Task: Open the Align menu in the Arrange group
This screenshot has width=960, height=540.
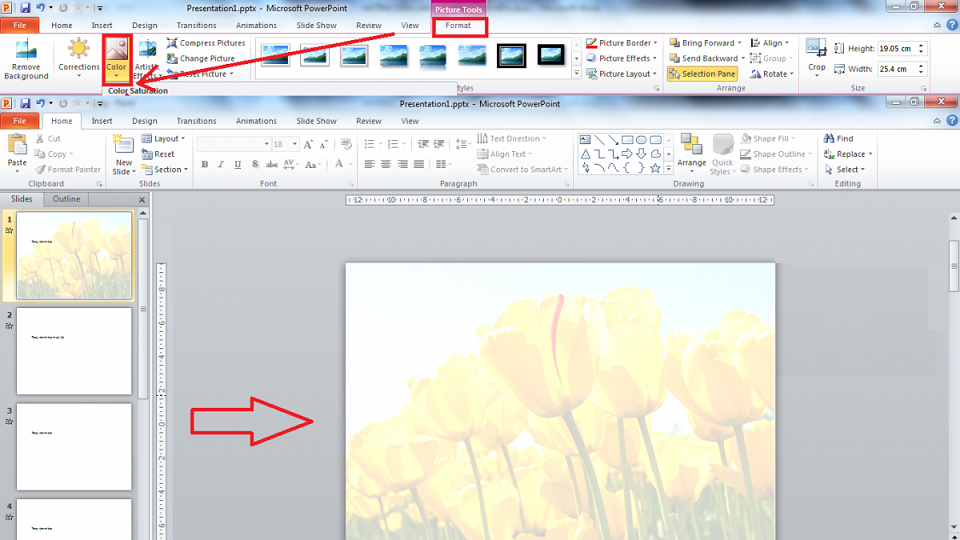Action: [x=770, y=43]
